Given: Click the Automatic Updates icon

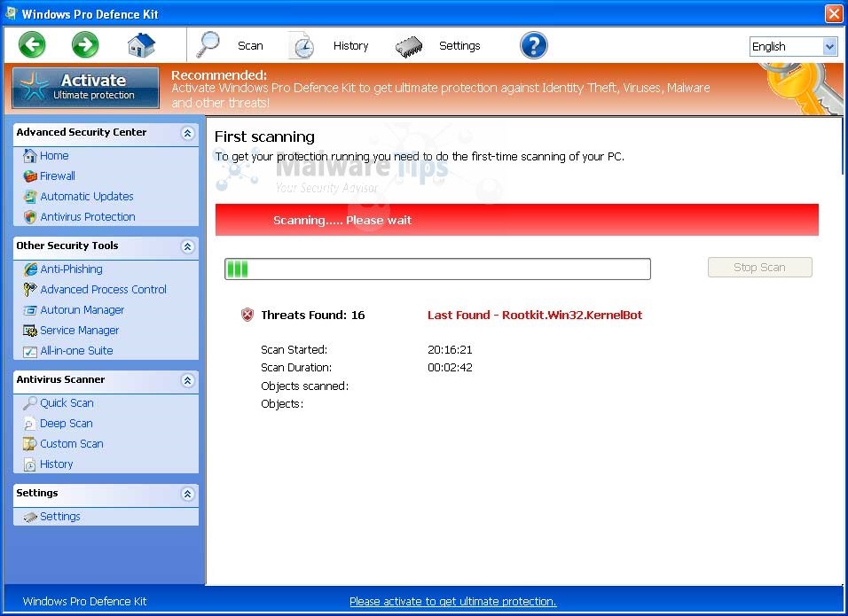Looking at the screenshot, I should coord(30,197).
